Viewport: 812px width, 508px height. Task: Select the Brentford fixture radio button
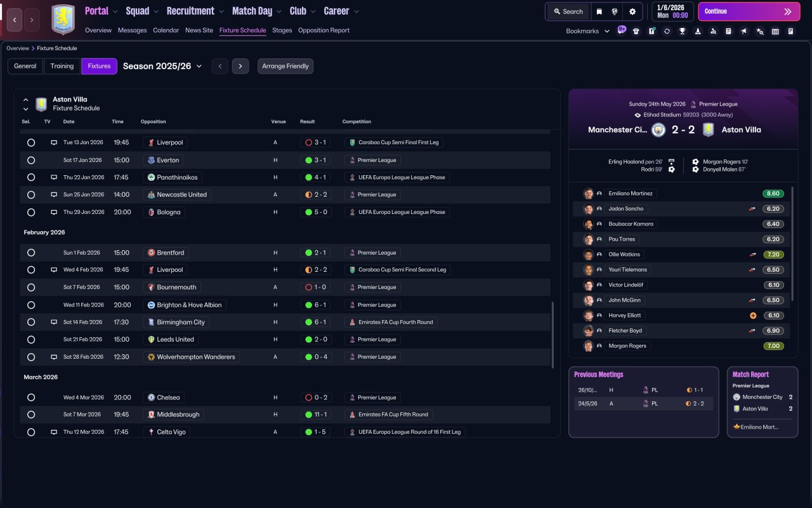[x=31, y=253]
